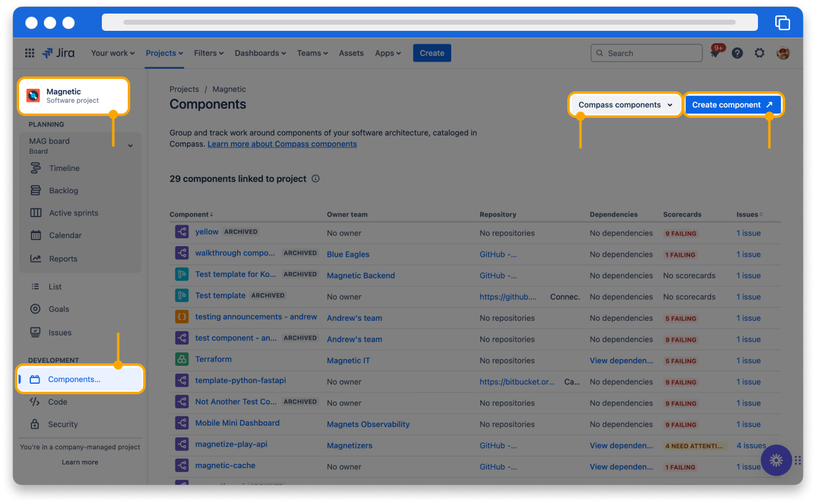The height and width of the screenshot is (504, 816).
Task: Click the info icon beside components count
Action: pyautogui.click(x=315, y=179)
